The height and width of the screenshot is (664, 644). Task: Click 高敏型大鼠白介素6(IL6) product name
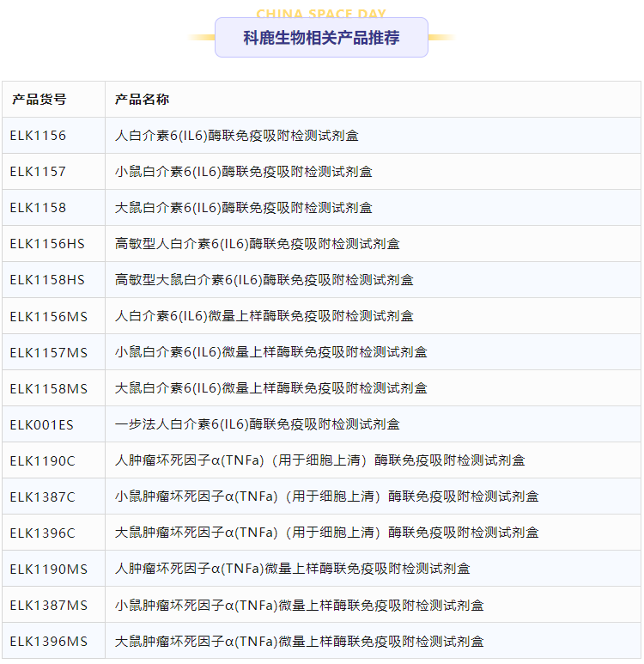point(264,280)
